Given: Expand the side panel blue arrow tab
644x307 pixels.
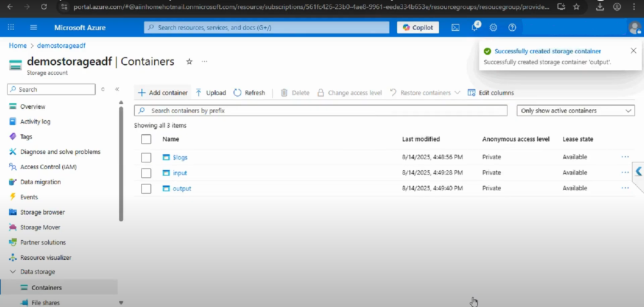Looking at the screenshot, I should point(639,171).
